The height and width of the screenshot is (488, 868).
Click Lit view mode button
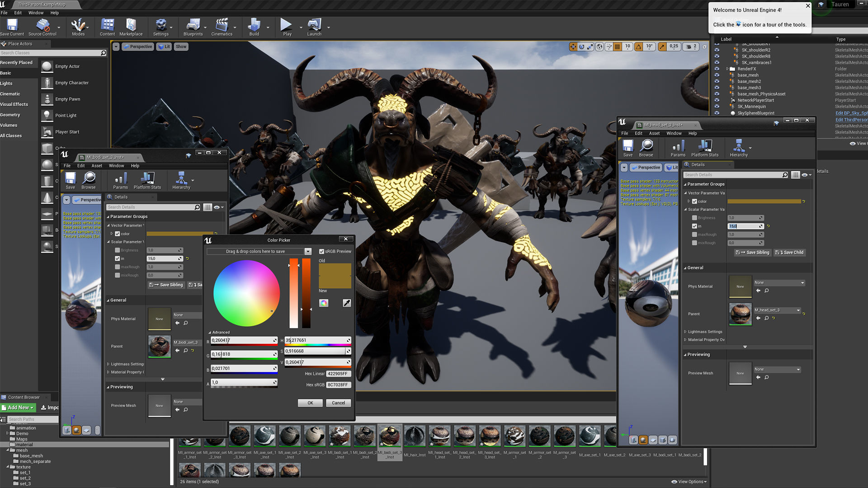tap(164, 47)
